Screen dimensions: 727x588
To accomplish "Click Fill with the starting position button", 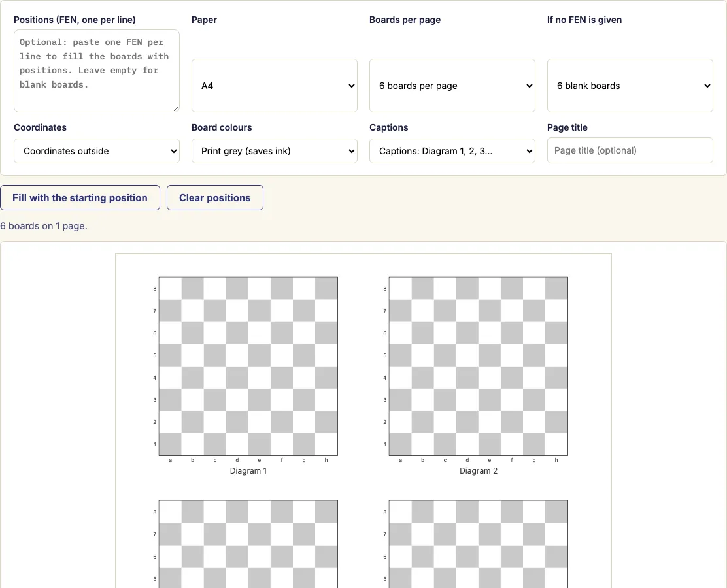I will [x=80, y=198].
